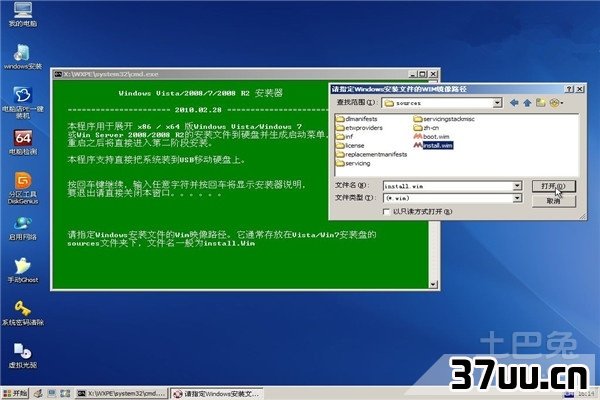This screenshot has width=600, height=400.
Task: Go up one folder level in the dialog
Action: tap(527, 103)
